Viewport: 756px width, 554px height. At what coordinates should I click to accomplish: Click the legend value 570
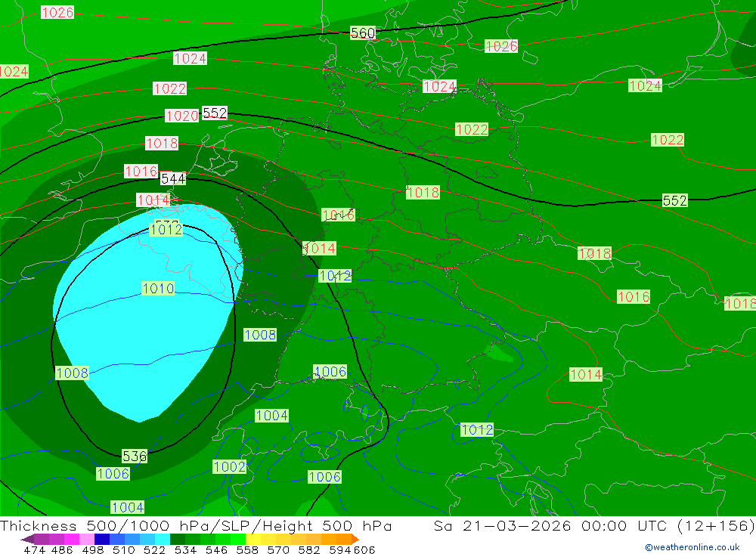(x=278, y=549)
